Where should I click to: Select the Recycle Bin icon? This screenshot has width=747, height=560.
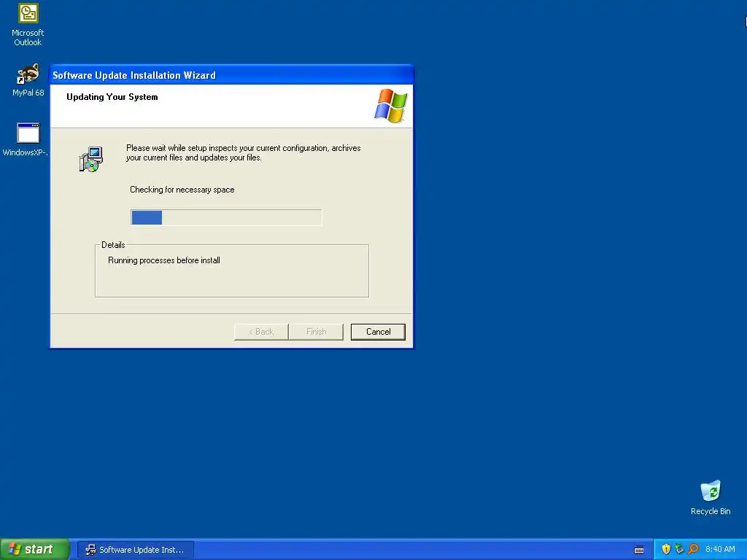pos(711,497)
